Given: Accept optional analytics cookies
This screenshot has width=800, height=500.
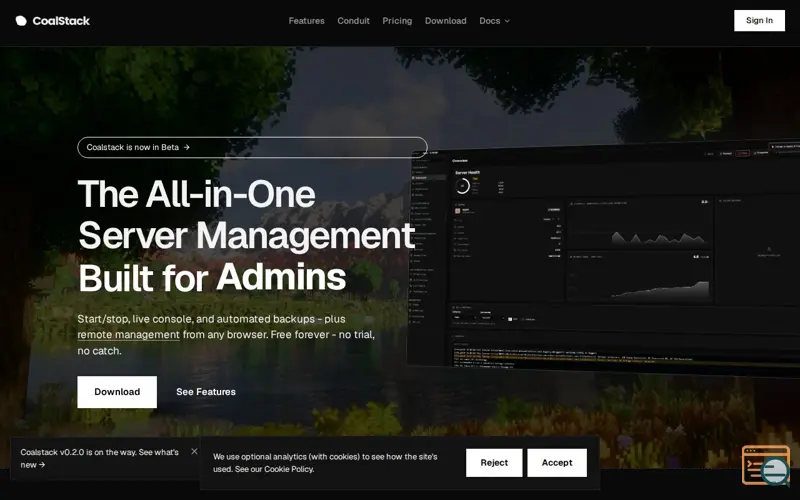Looking at the screenshot, I should 557,463.
